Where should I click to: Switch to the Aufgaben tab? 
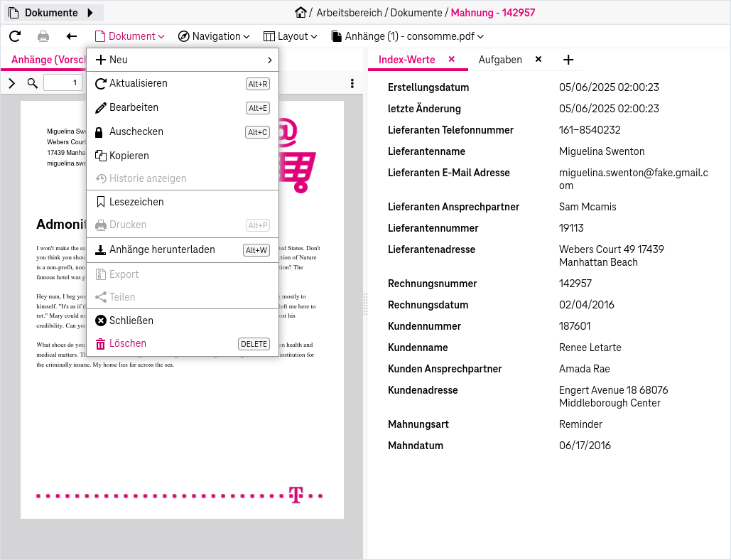pyautogui.click(x=500, y=60)
